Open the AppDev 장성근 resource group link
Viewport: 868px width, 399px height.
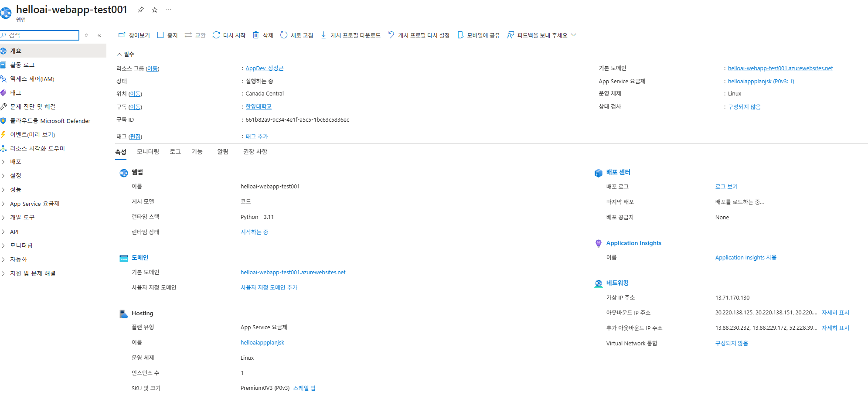point(265,68)
